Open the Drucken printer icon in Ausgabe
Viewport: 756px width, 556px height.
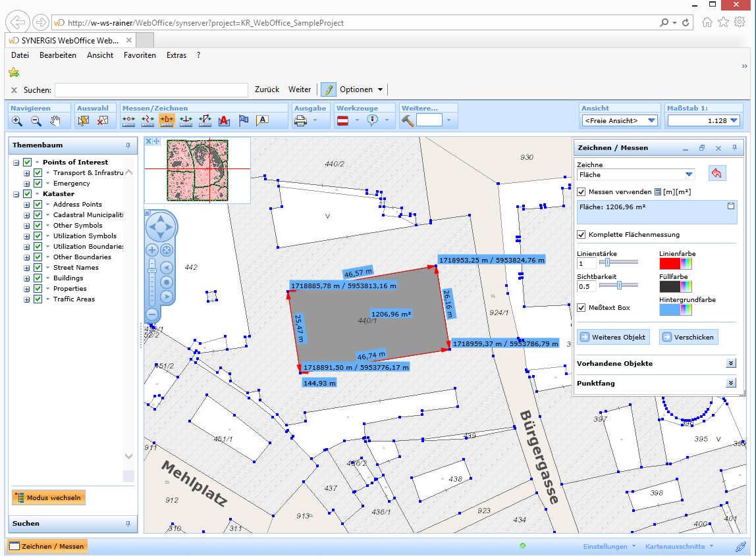(x=301, y=120)
